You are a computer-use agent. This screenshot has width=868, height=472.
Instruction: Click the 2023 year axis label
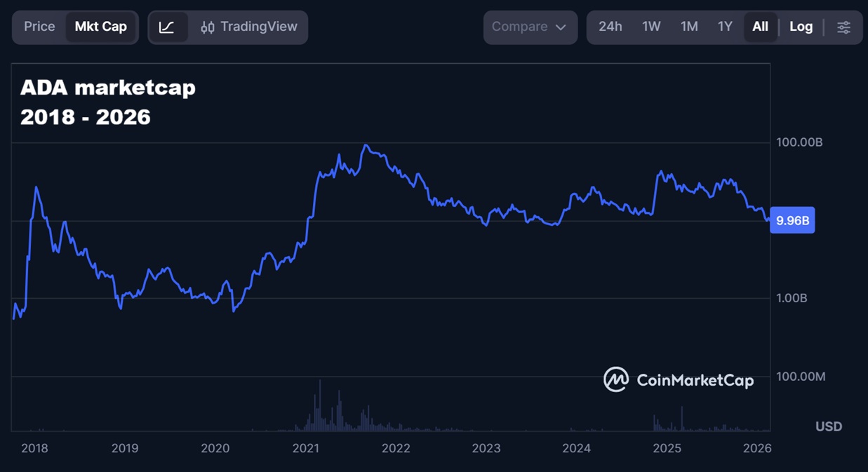(486, 448)
